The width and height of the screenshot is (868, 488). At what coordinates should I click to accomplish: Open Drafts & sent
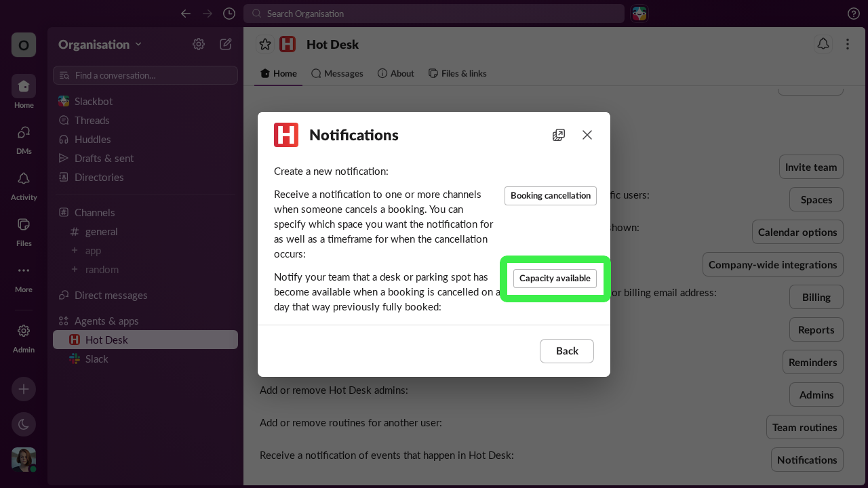pos(145,158)
